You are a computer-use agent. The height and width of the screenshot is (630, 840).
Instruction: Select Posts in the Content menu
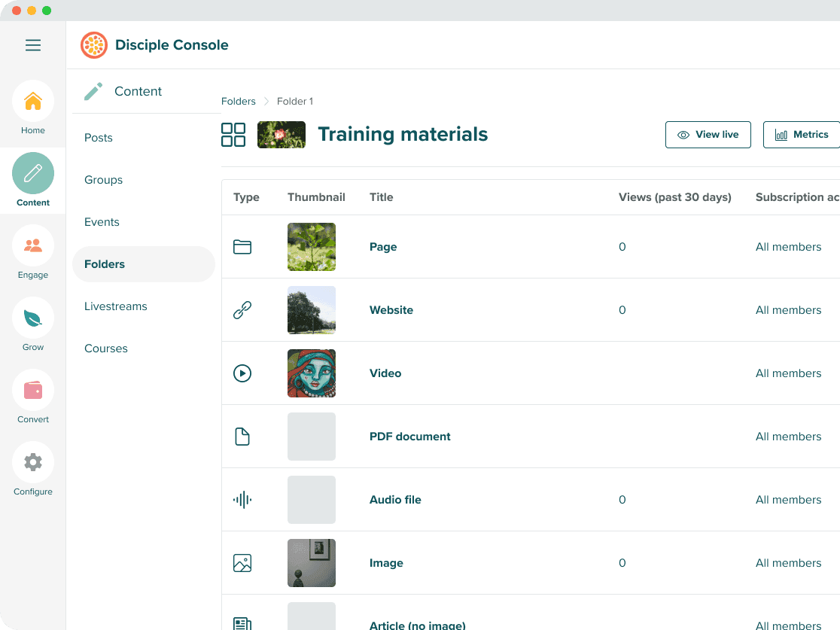pyautogui.click(x=99, y=138)
